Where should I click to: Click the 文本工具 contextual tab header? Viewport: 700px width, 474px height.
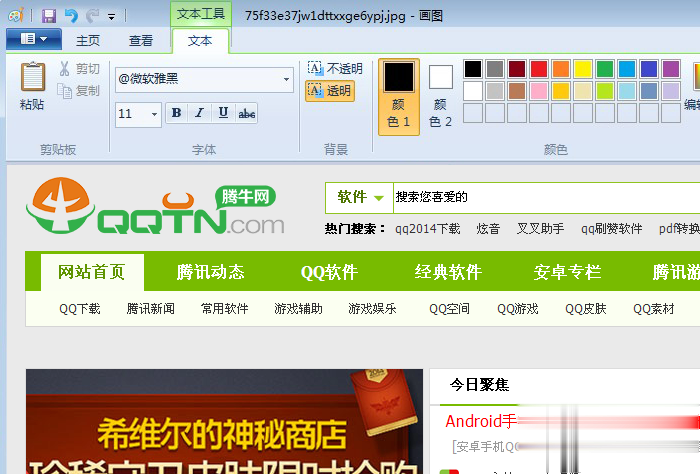pyautogui.click(x=200, y=14)
